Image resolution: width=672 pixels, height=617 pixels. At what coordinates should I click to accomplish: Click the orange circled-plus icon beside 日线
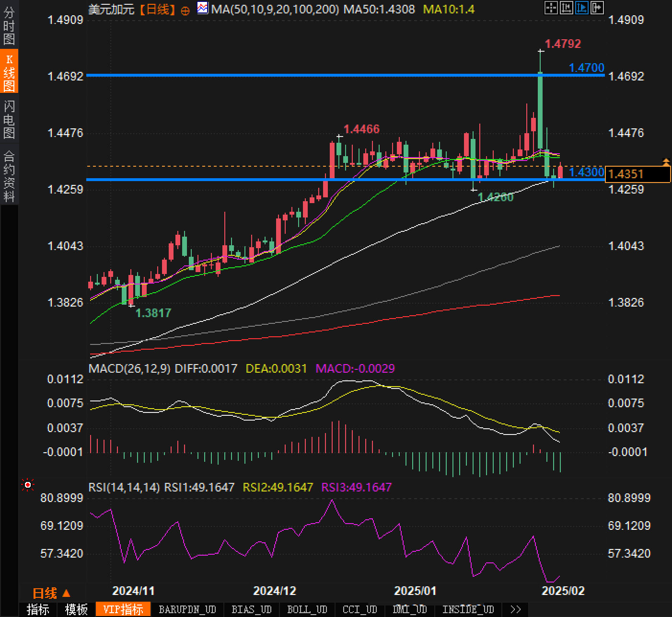click(x=185, y=10)
